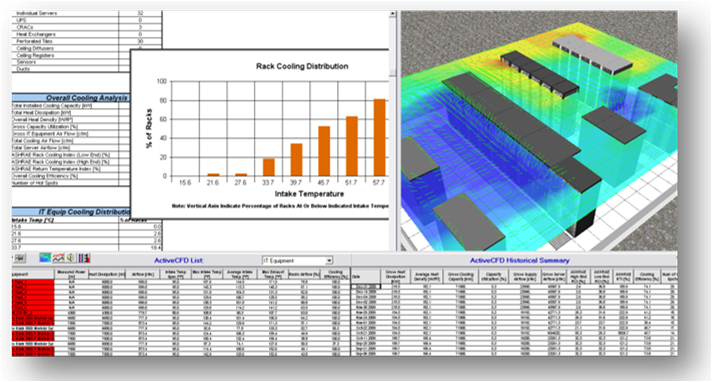
Task: Click the Average Heat Density column header
Action: point(427,276)
